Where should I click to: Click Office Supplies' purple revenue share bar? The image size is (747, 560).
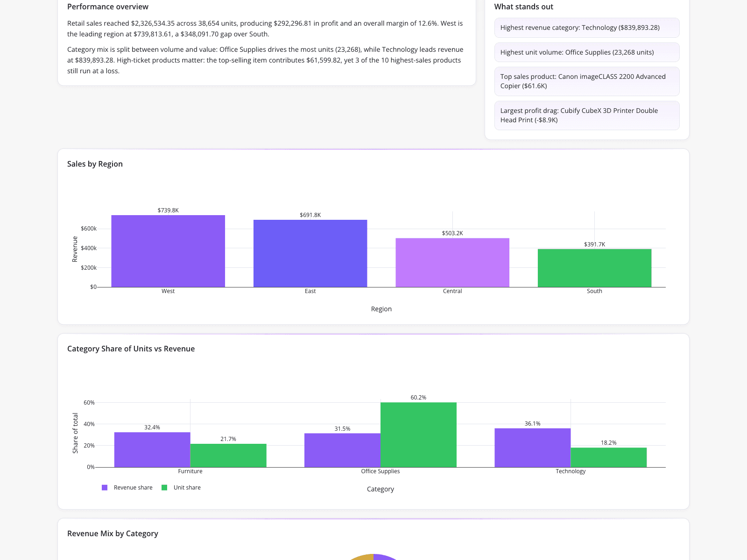[342, 450]
